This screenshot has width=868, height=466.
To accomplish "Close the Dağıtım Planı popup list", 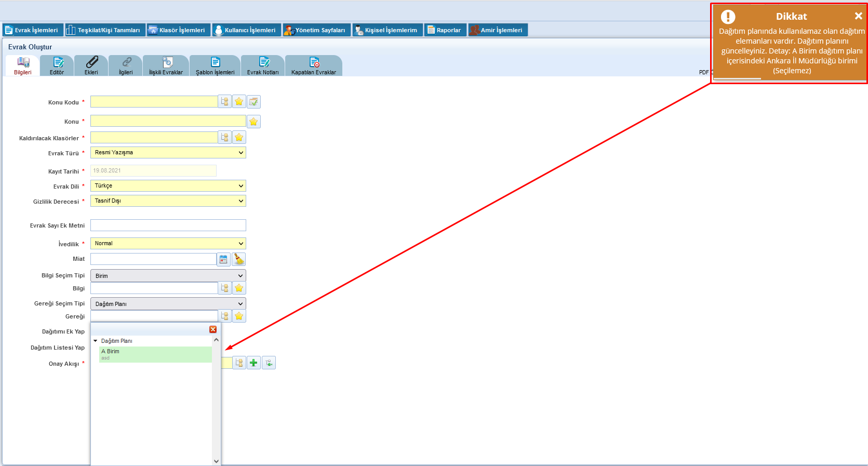I will point(213,329).
